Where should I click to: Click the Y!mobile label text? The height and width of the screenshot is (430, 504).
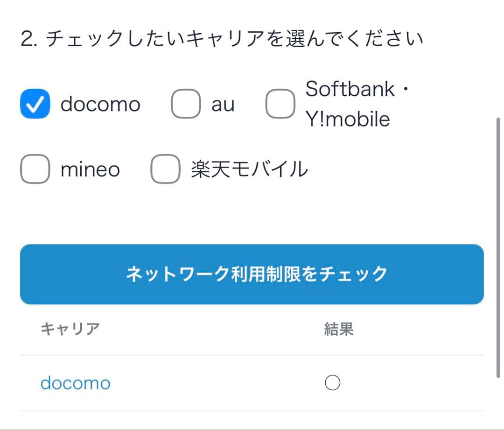coord(348,120)
